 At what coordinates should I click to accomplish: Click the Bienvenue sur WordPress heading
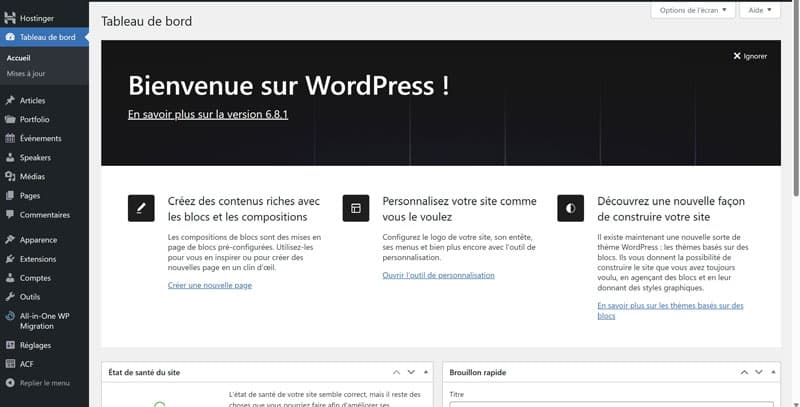(288, 85)
